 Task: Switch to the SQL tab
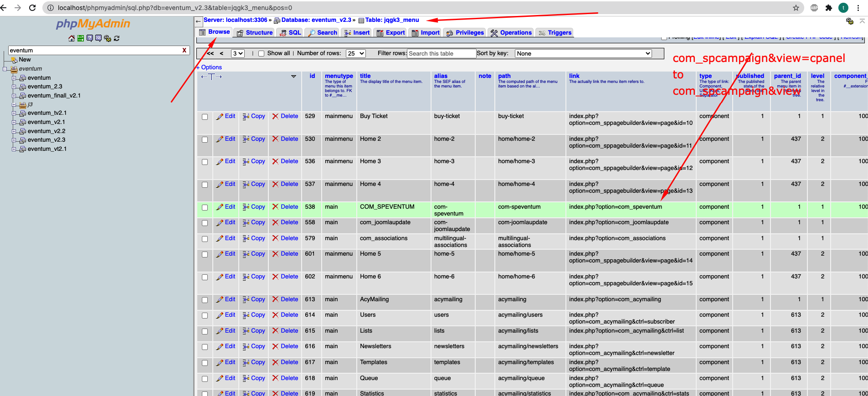coord(290,33)
